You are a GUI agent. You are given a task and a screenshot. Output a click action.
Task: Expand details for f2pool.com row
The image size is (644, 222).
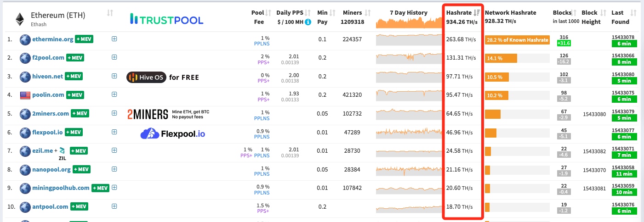(x=114, y=57)
